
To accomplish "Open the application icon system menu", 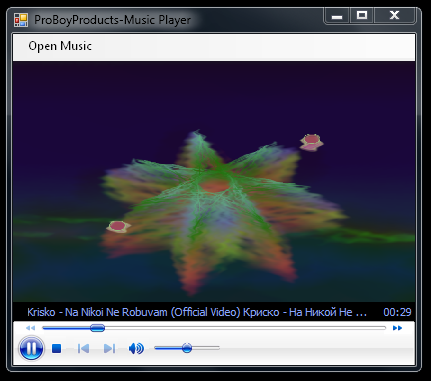I will (x=21, y=20).
